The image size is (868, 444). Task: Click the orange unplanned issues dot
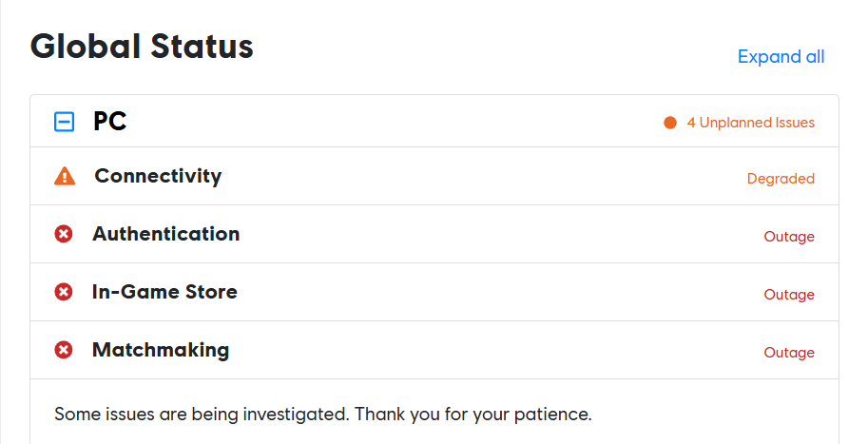pyautogui.click(x=670, y=123)
